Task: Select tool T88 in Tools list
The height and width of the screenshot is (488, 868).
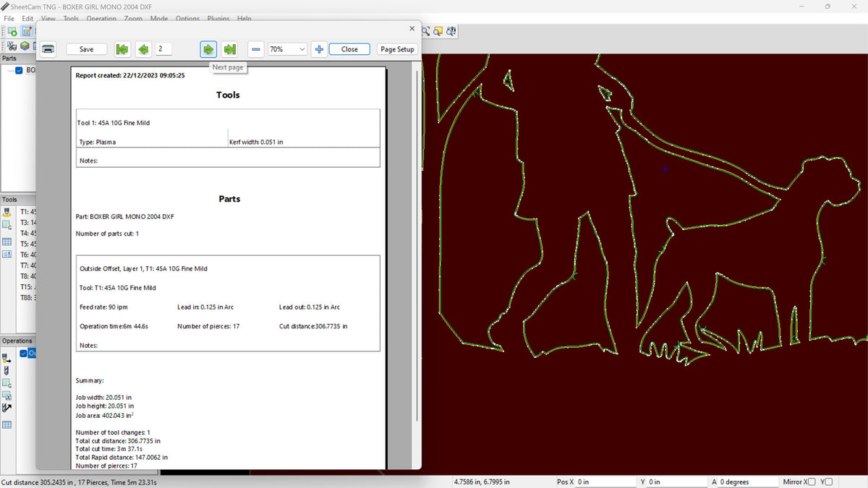Action: click(27, 297)
